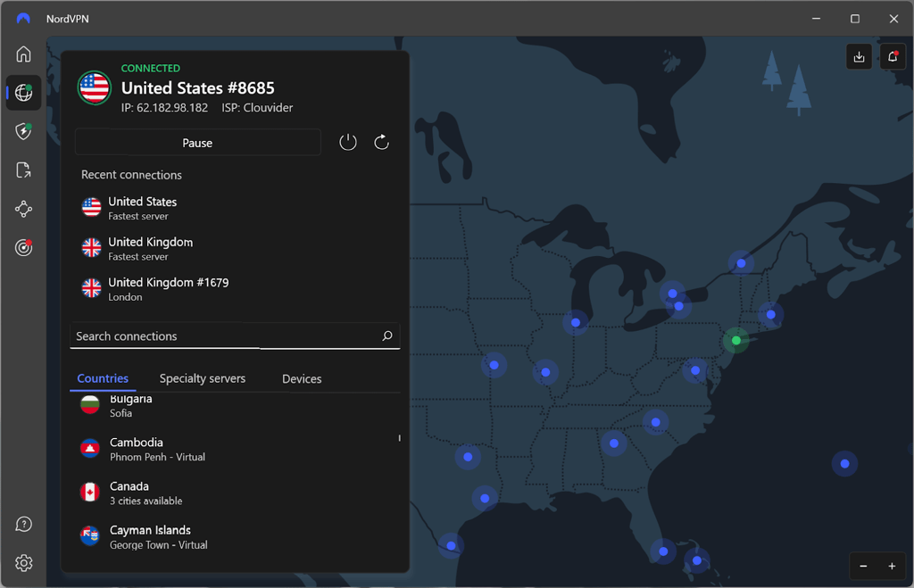The image size is (914, 588).
Task: Select recent United Kingdom #1679 London
Action: [x=235, y=289]
